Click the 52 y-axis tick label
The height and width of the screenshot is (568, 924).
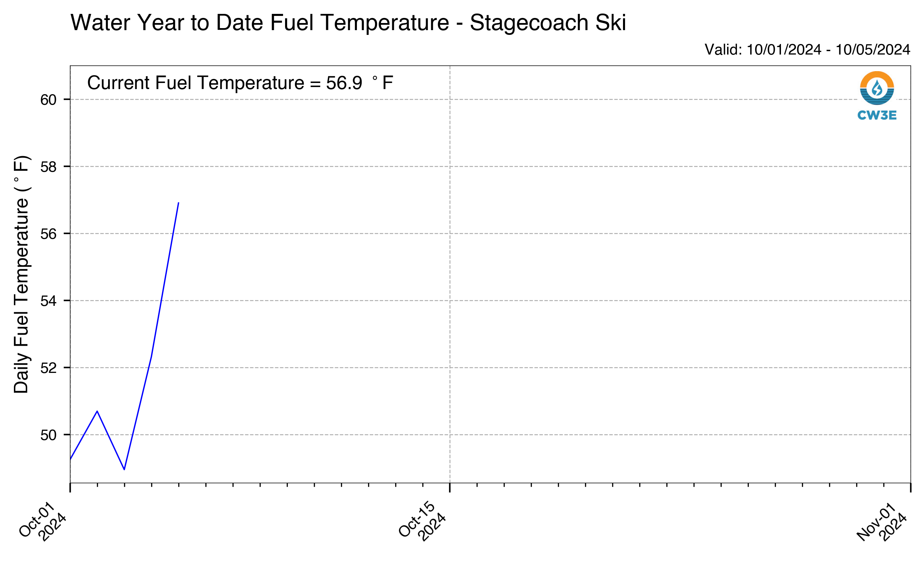pos(48,368)
